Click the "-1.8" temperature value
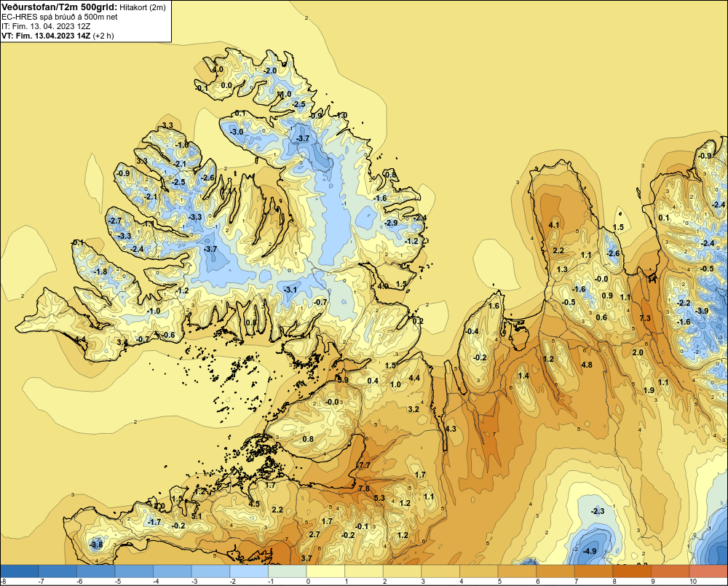This screenshot has height=586, width=728. (x=100, y=272)
